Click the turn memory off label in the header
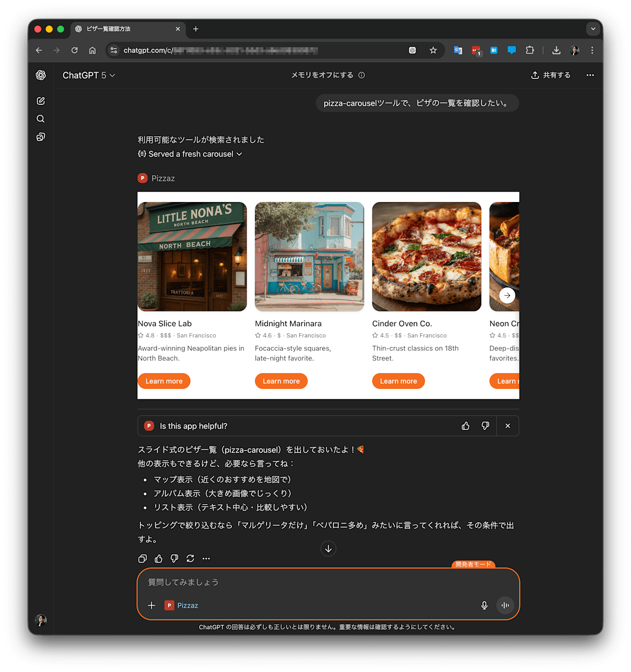This screenshot has width=631, height=672. coord(322,75)
